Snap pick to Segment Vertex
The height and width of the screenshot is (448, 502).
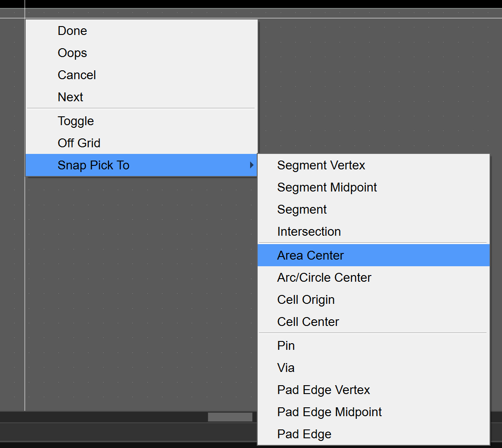(x=321, y=165)
